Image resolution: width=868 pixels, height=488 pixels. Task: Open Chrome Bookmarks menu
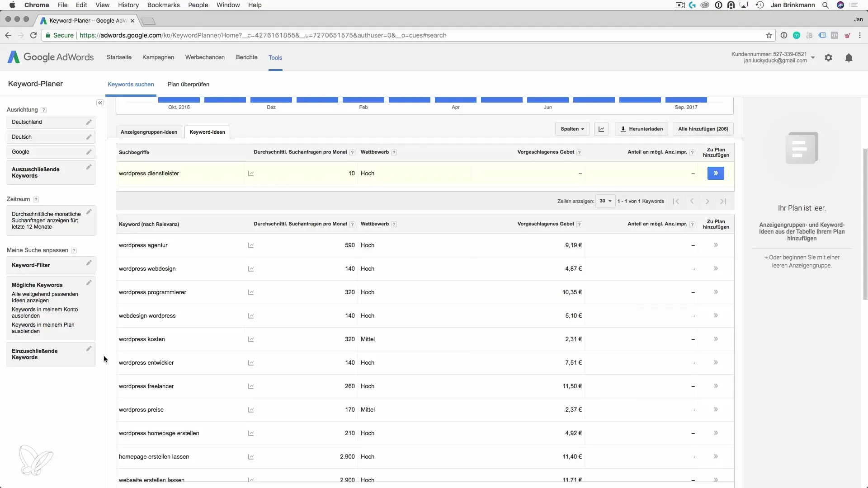point(163,5)
